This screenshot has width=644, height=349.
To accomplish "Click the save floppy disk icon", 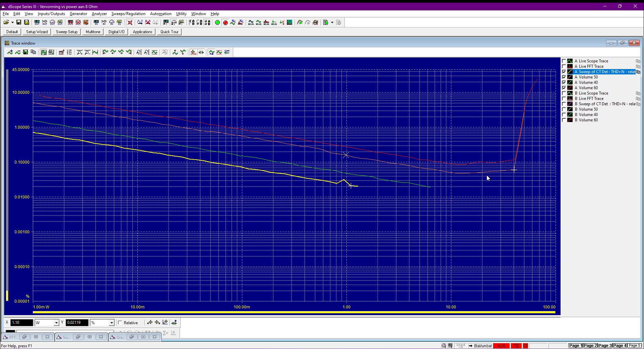I will 19,22.
